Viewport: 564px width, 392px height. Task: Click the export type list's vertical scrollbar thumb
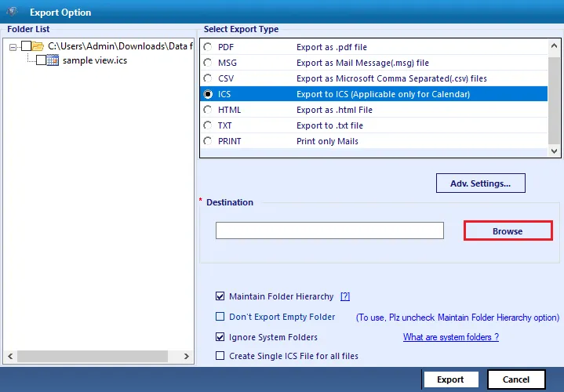tap(554, 101)
